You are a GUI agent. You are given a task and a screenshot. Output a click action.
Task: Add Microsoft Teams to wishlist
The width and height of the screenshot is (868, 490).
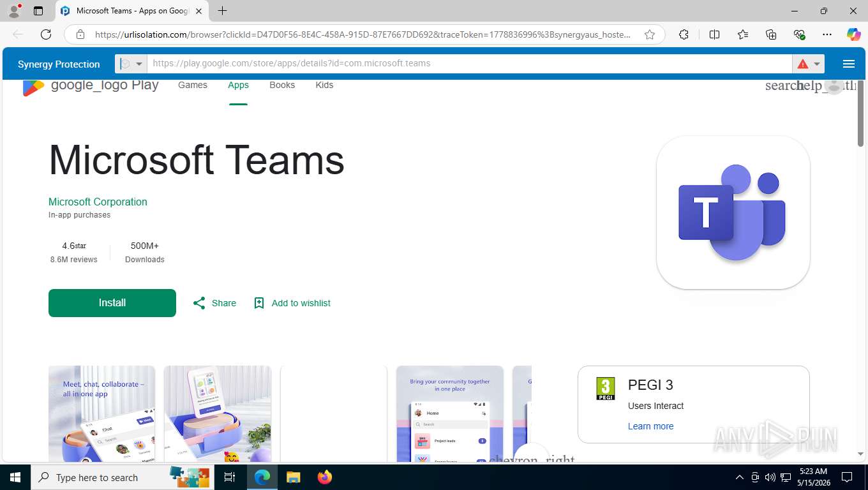point(292,303)
